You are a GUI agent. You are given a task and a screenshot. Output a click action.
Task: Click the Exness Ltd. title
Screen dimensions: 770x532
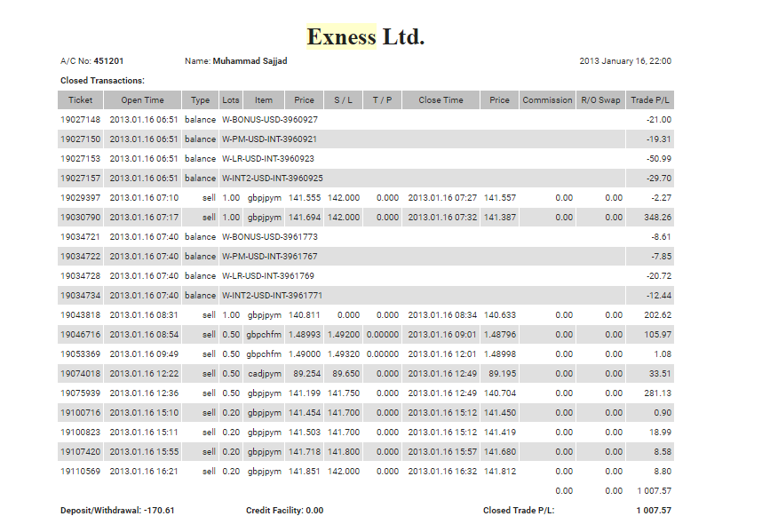point(365,36)
